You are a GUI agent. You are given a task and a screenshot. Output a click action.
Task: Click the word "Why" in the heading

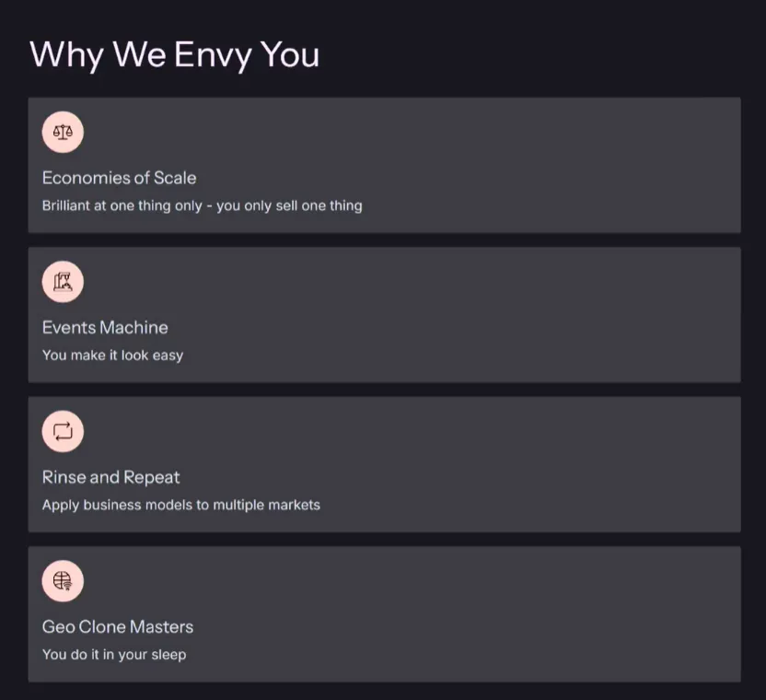click(x=66, y=54)
